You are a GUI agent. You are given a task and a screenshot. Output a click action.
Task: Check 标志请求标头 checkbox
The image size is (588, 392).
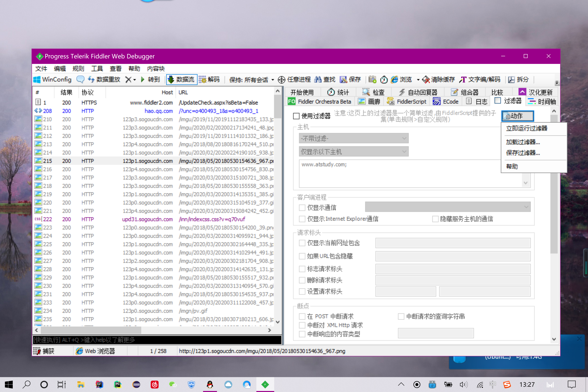pos(302,269)
